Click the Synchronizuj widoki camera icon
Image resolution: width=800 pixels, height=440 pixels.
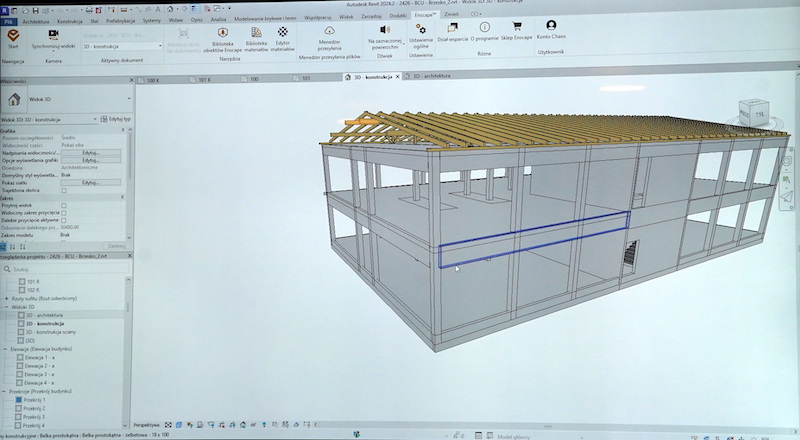coord(52,33)
